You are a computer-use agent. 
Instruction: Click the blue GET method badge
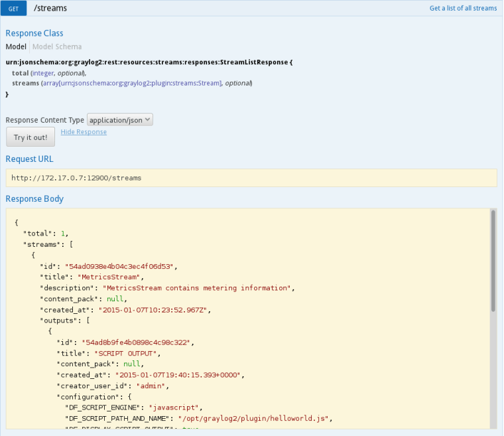pyautogui.click(x=13, y=8)
